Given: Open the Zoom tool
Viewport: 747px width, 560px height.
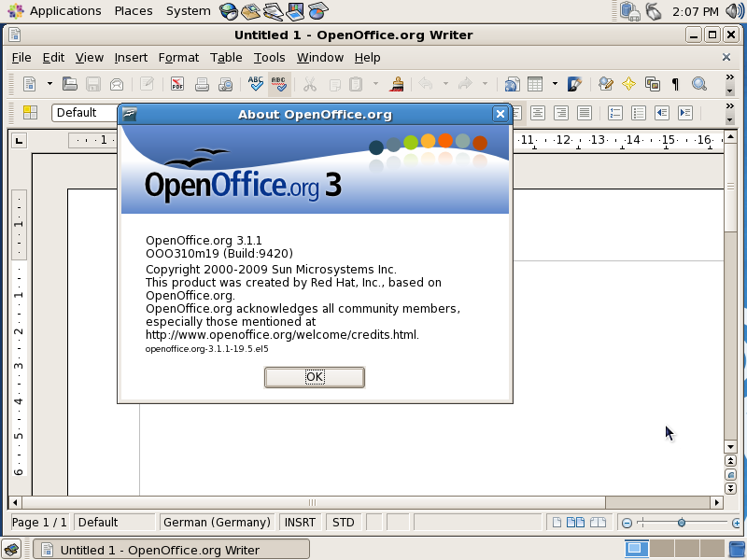Looking at the screenshot, I should tap(698, 84).
